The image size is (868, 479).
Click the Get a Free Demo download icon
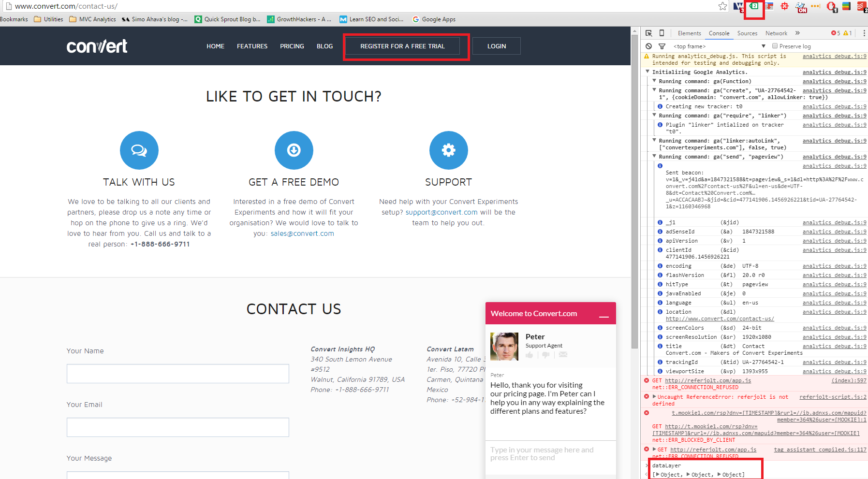294,150
